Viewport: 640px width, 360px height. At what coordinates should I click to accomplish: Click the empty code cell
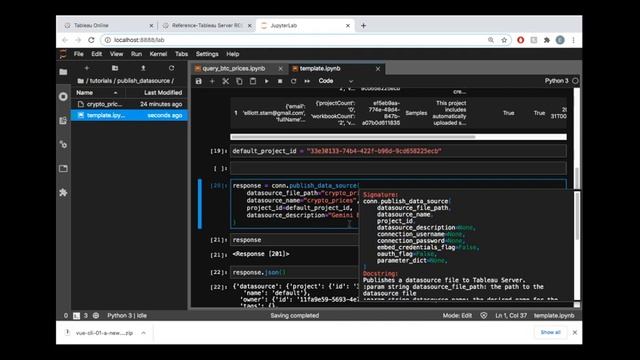coord(398,168)
